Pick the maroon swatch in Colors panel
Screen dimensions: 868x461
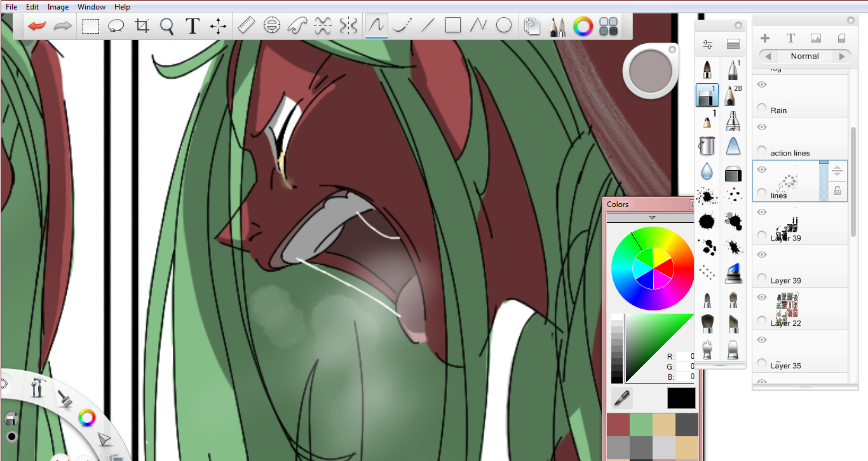[618, 425]
